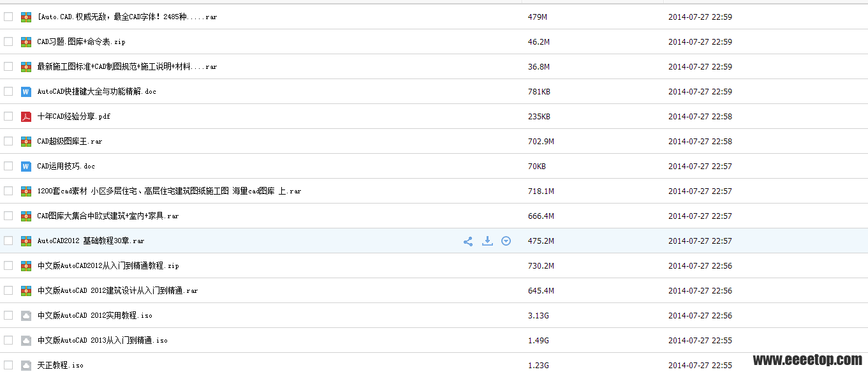Select checkbox for 1200套cad素材 rar file
This screenshot has width=868, height=372.
pyautogui.click(x=8, y=191)
